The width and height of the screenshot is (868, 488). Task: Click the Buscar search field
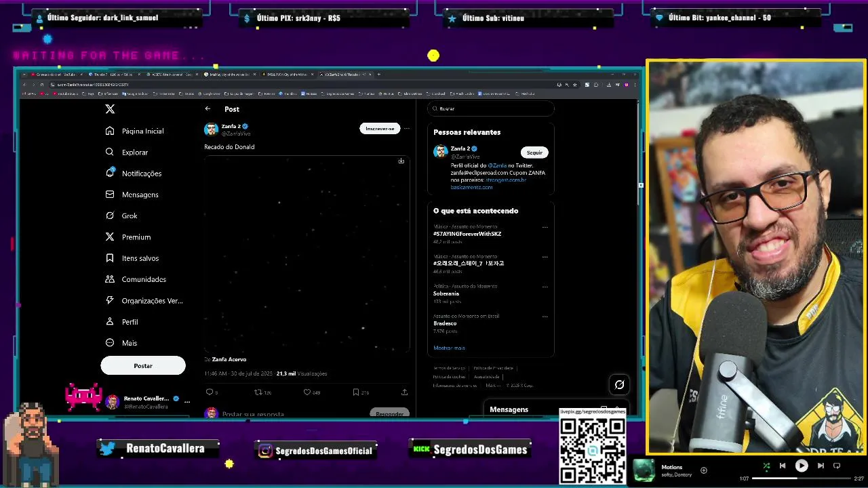[491, 108]
